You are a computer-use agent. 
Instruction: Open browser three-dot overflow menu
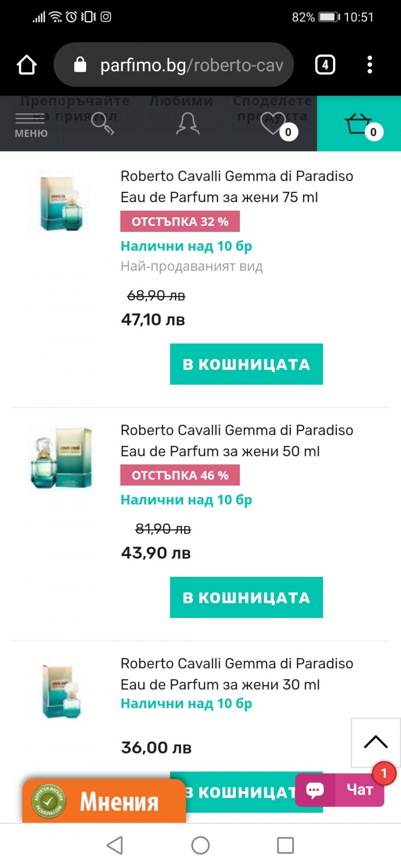pyautogui.click(x=370, y=65)
